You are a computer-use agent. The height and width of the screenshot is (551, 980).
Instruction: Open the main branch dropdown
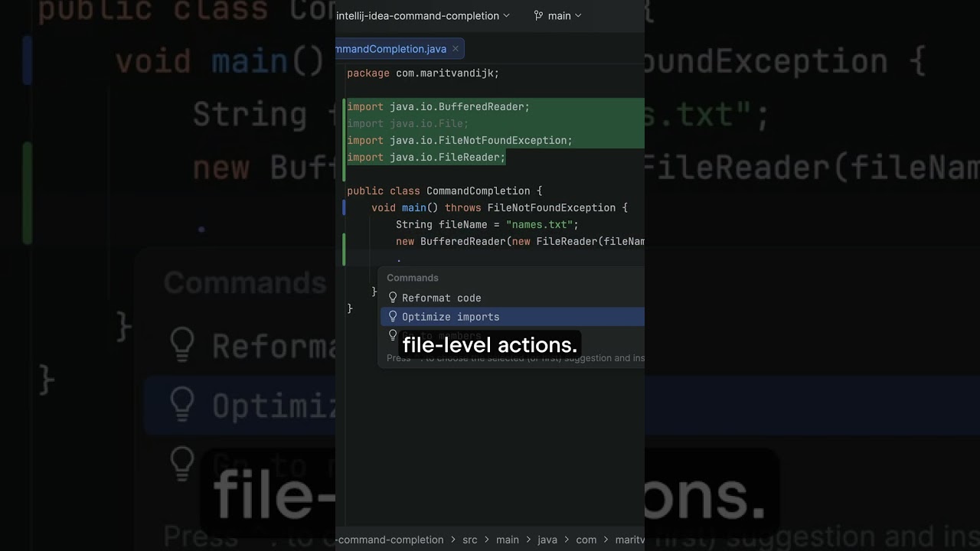click(x=558, y=15)
